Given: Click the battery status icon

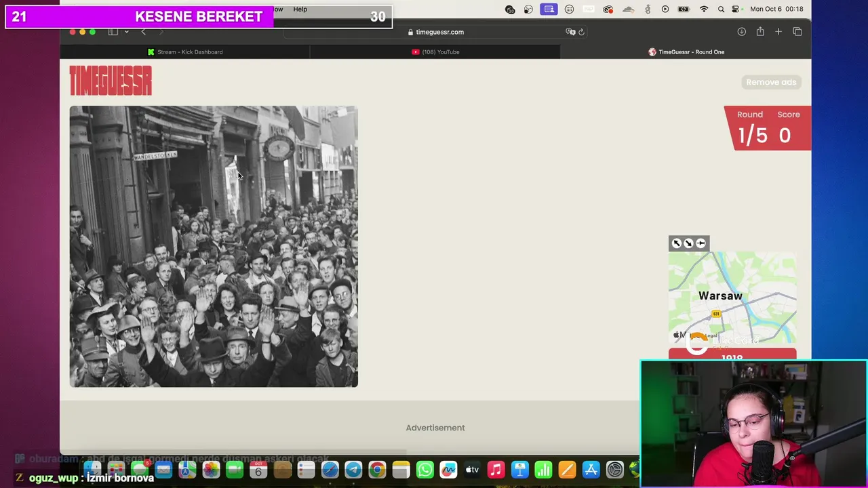Looking at the screenshot, I should point(684,9).
